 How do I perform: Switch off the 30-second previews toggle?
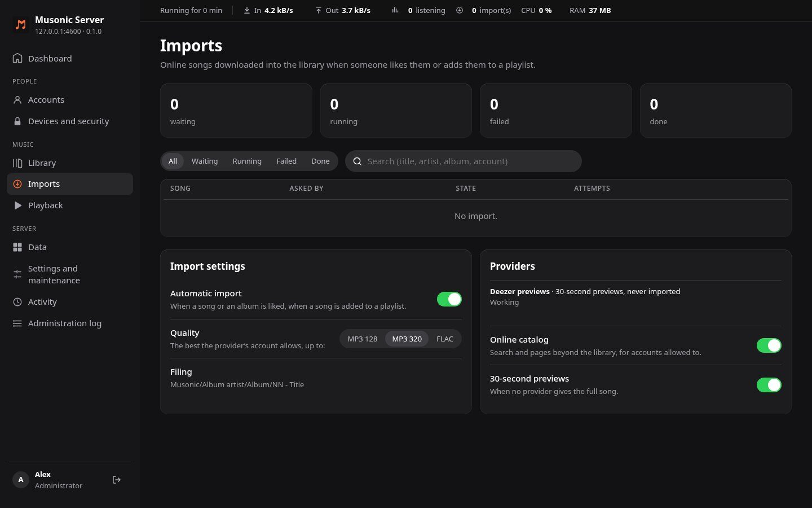tap(769, 385)
